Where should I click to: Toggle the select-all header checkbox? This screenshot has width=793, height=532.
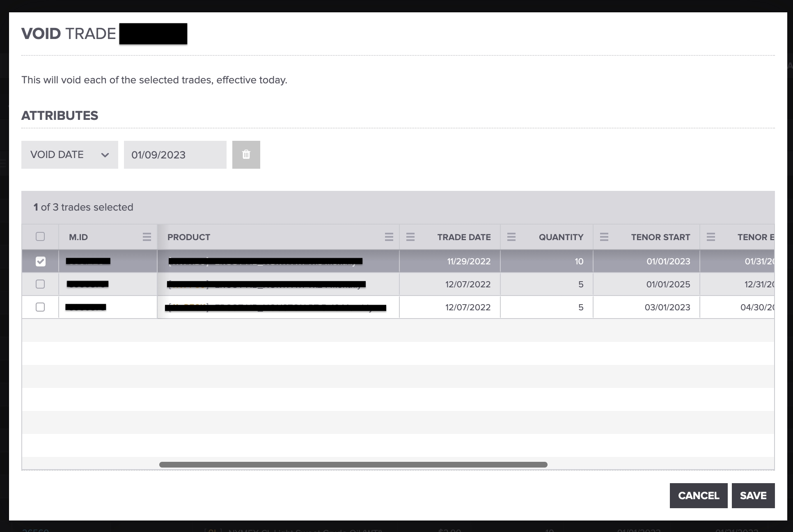click(x=40, y=236)
